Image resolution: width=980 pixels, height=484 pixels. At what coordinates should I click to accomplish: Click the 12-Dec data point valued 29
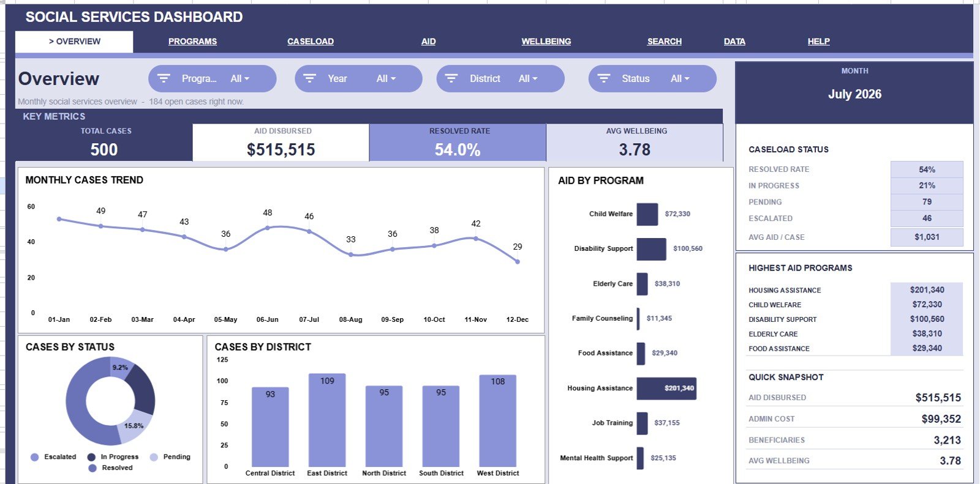pyautogui.click(x=518, y=261)
